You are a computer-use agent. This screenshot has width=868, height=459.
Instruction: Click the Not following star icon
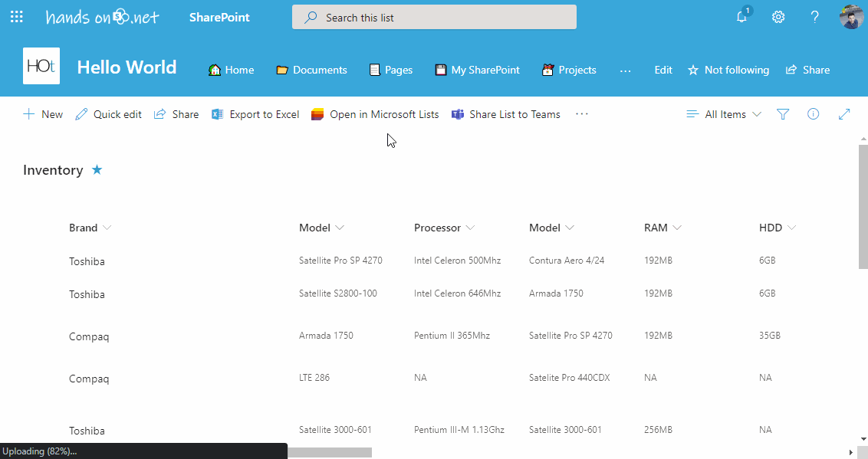pyautogui.click(x=693, y=70)
